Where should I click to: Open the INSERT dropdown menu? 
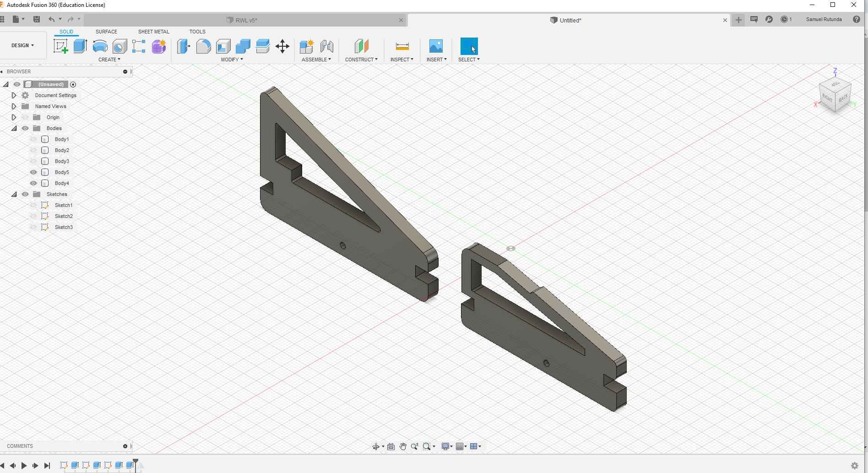tap(436, 60)
